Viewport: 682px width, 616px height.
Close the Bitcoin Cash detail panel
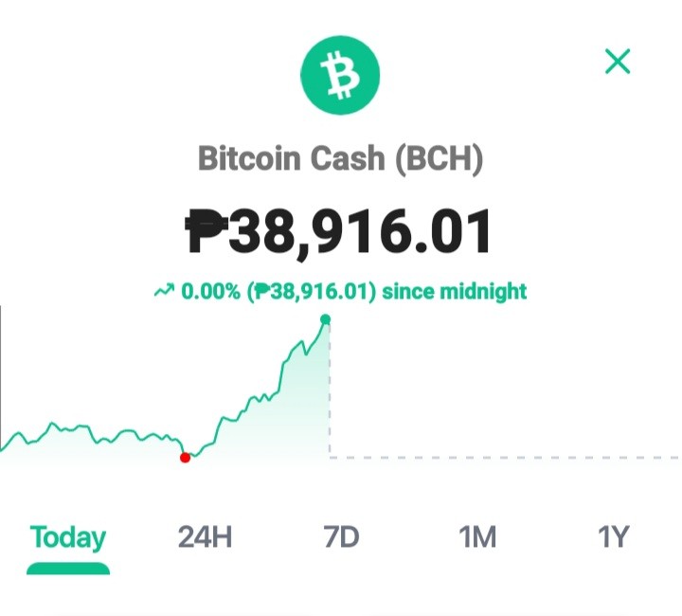click(618, 62)
